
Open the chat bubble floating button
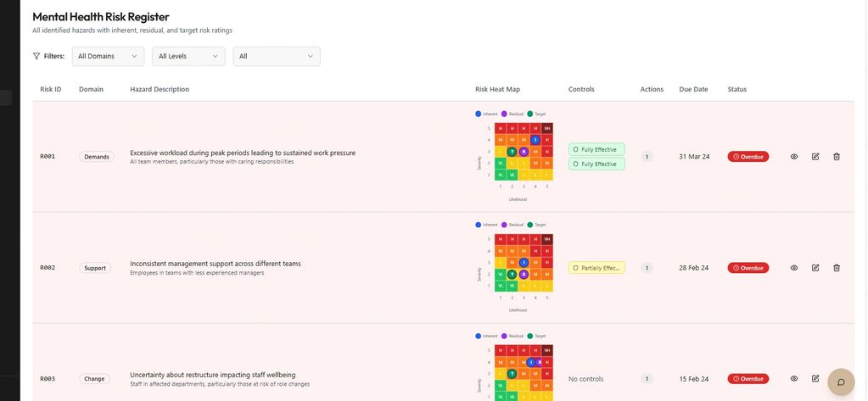click(841, 382)
